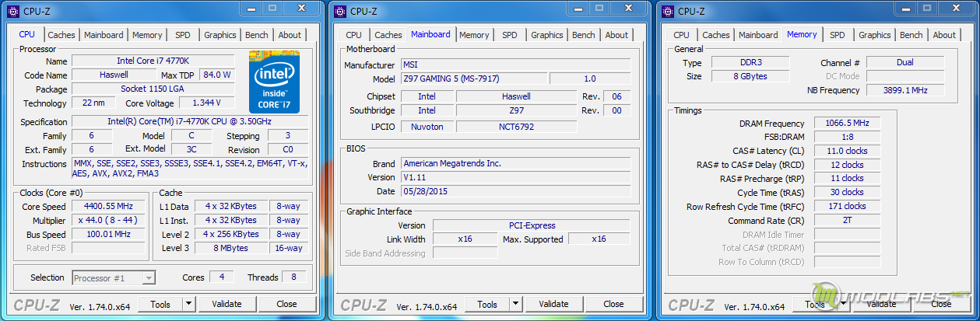Image resolution: width=980 pixels, height=321 pixels.
Task: Click the Haswell code name field
Action: pos(114,75)
